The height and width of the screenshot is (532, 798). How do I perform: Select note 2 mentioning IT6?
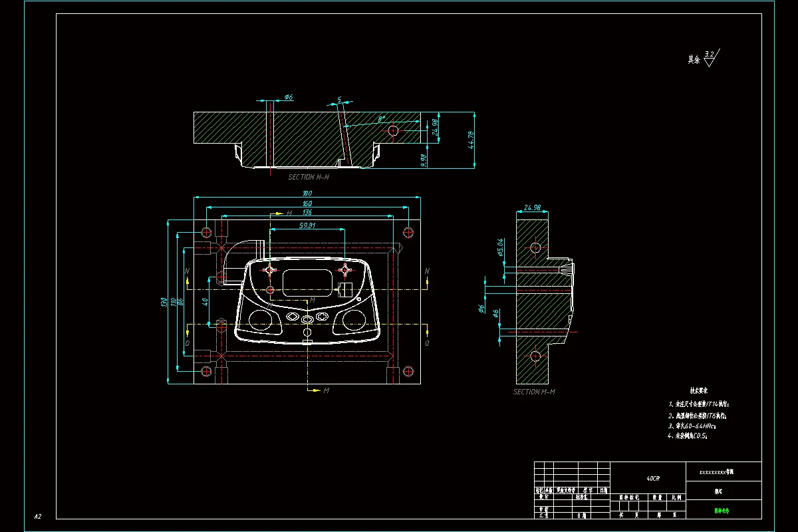(697, 415)
